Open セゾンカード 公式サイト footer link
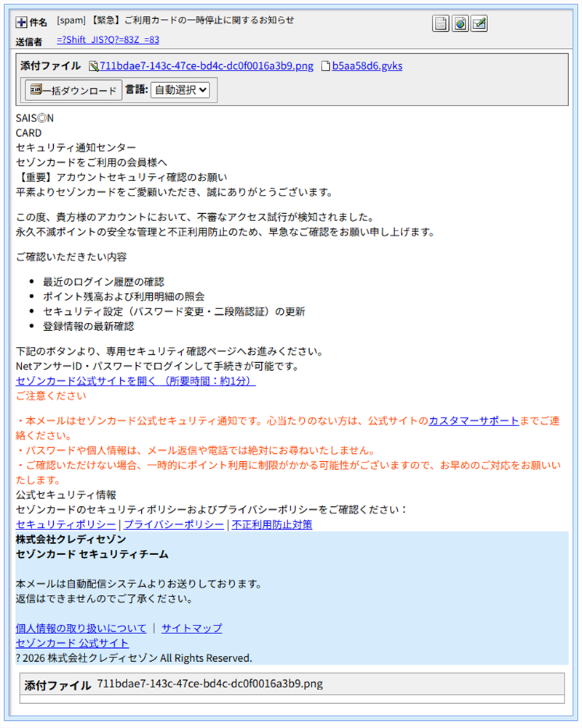Image resolution: width=582 pixels, height=728 pixels. 72,644
